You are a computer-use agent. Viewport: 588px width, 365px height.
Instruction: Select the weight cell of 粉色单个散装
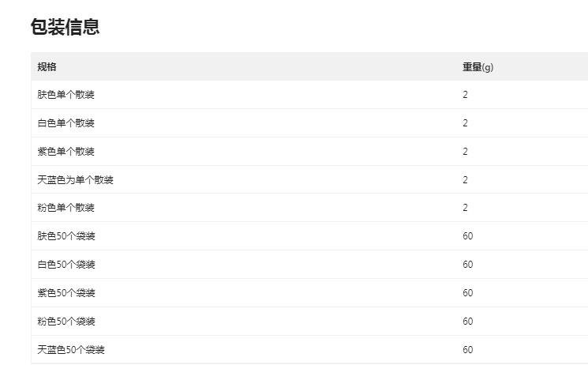pyautogui.click(x=466, y=208)
